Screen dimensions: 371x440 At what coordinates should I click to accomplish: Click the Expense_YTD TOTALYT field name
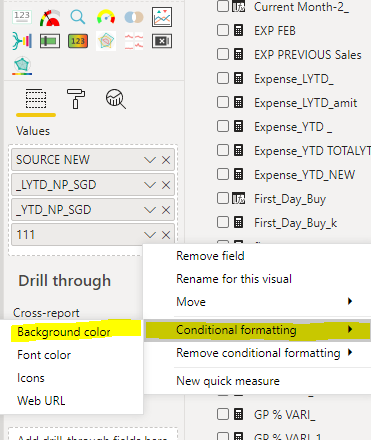[x=312, y=151]
